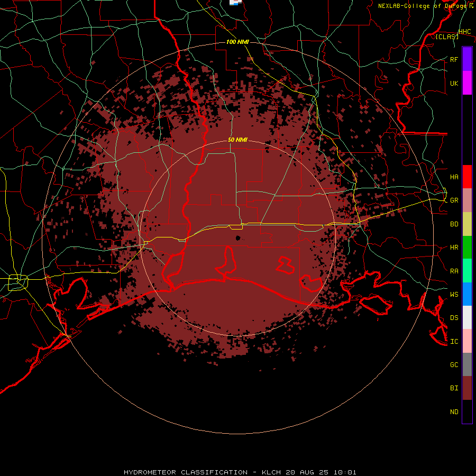The width and height of the screenshot is (476, 476).
Task: Click the BI dark red legend swatch
Action: 467,388
